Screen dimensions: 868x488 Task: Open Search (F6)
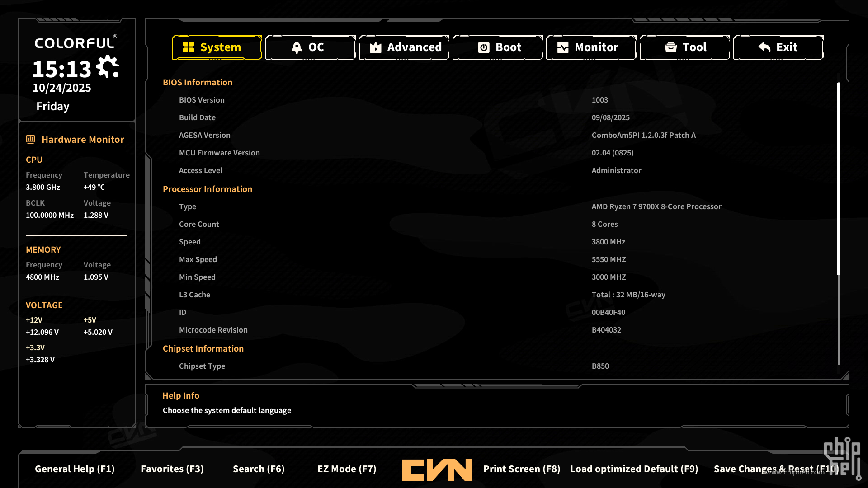coord(259,469)
